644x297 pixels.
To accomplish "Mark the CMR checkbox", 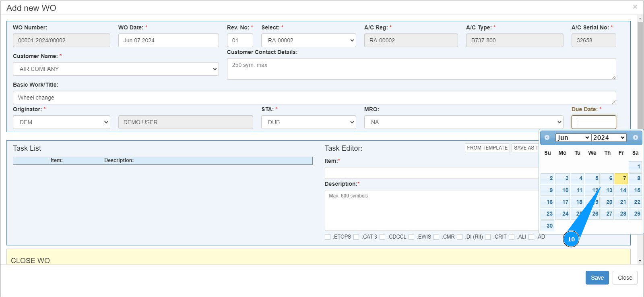I will [436, 237].
